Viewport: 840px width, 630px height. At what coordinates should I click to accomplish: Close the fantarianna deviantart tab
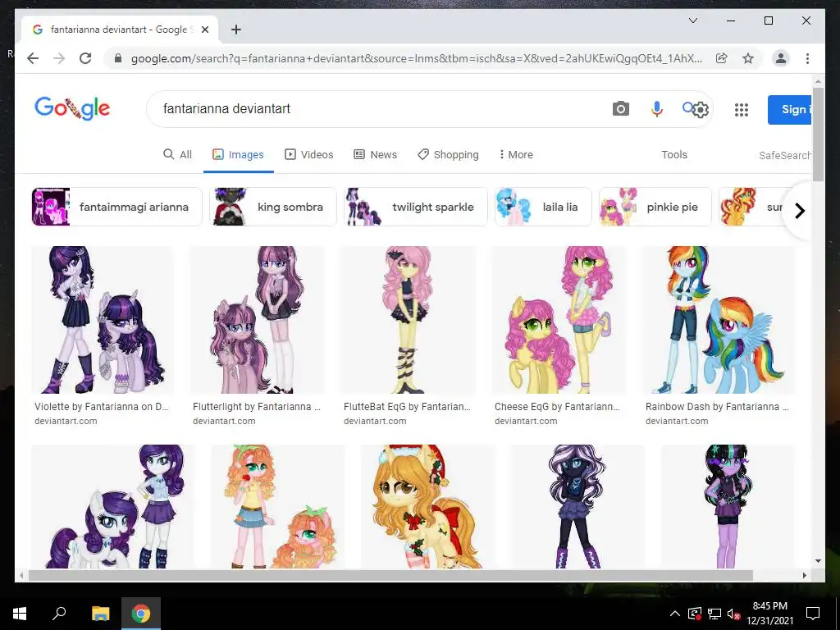(x=204, y=30)
